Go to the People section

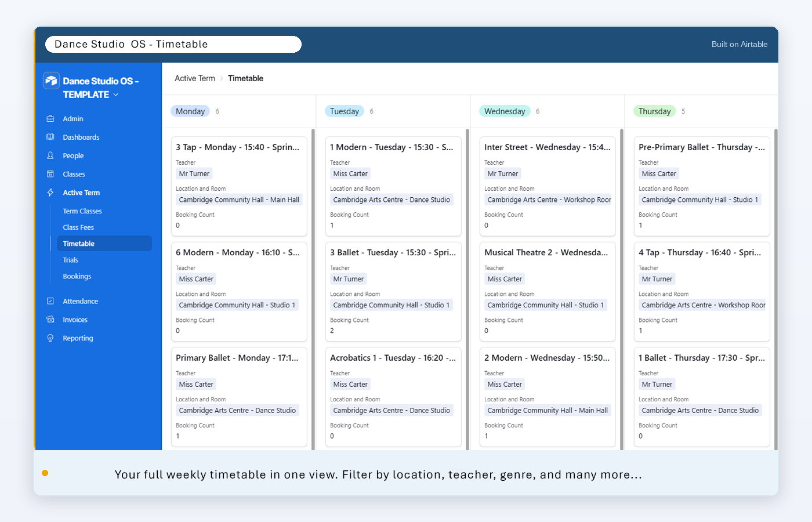click(73, 155)
